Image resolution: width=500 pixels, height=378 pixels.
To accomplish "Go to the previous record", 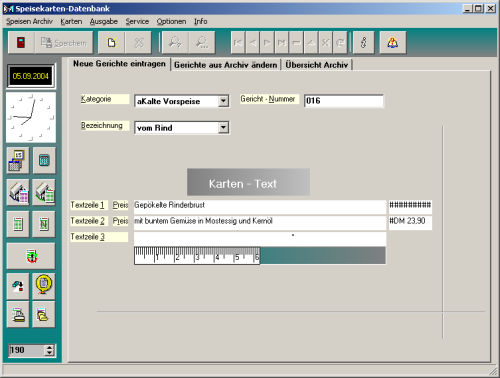I will (x=253, y=43).
